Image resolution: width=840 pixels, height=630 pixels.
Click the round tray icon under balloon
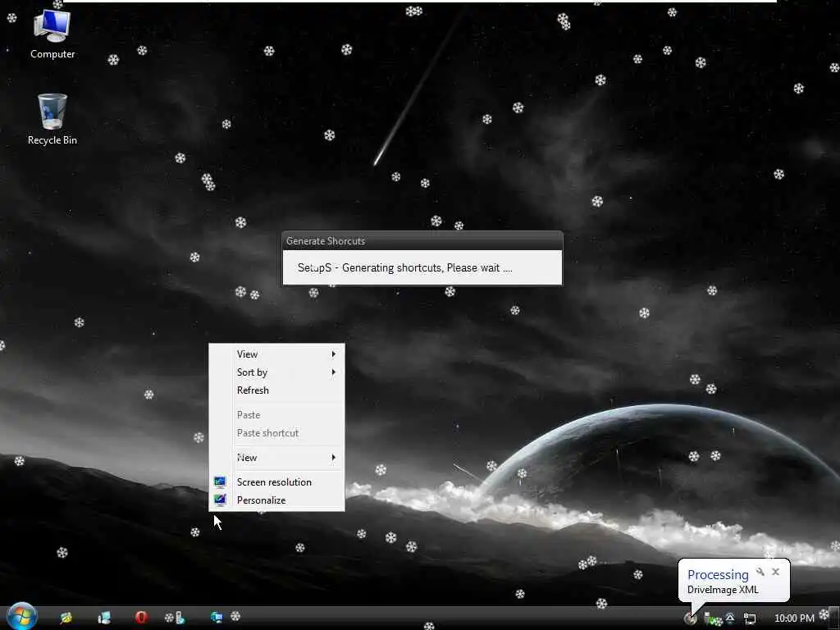pyautogui.click(x=690, y=619)
